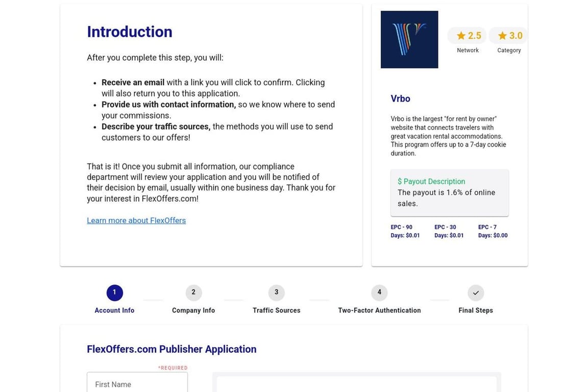The height and width of the screenshot is (392, 588).
Task: Click the large blank input area beside First Name
Action: coord(356,385)
